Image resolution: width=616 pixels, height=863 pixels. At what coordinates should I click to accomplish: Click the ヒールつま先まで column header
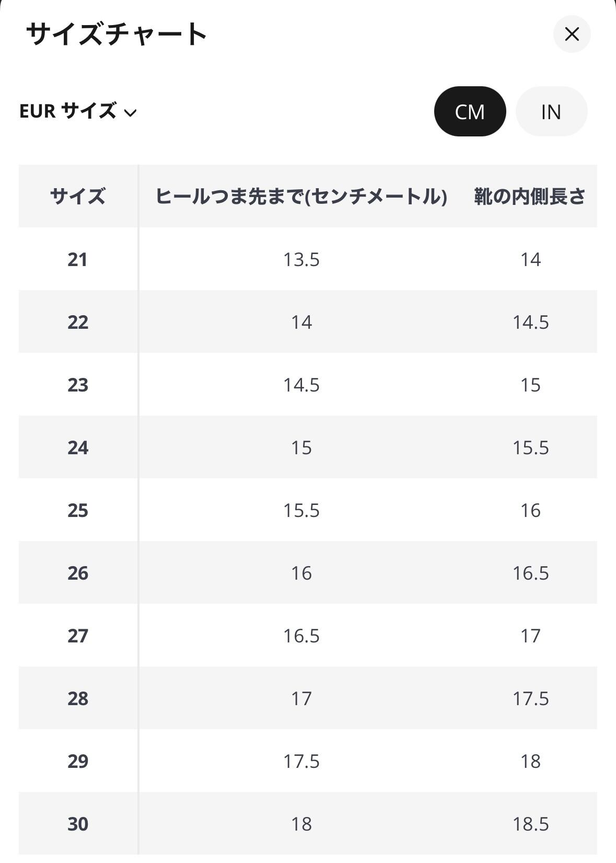[301, 197]
